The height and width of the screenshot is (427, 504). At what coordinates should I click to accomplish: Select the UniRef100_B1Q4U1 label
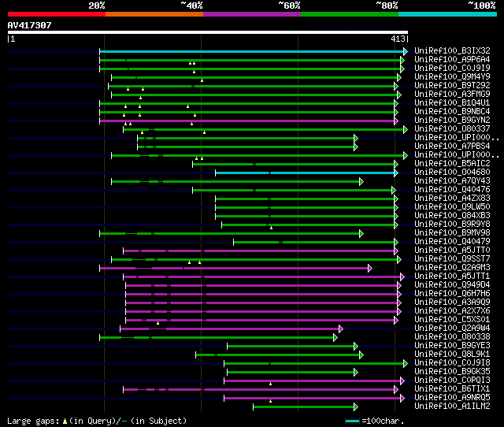452,103
